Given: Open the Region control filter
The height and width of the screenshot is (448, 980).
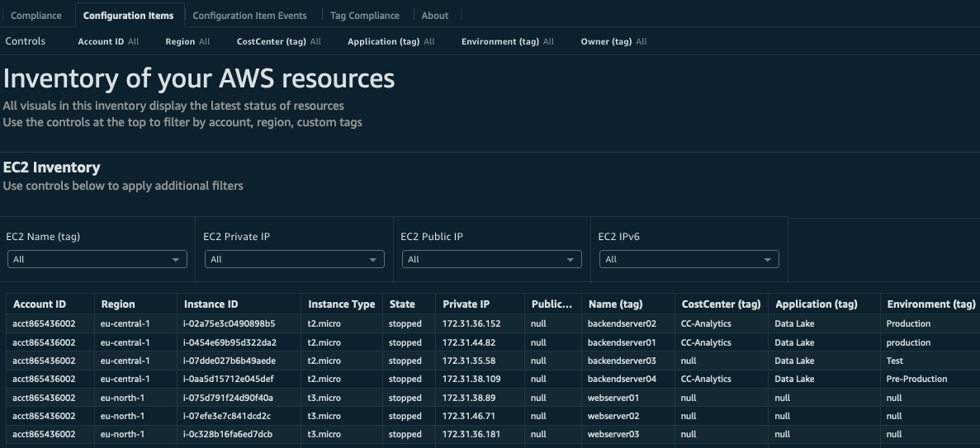Looking at the screenshot, I should (187, 42).
